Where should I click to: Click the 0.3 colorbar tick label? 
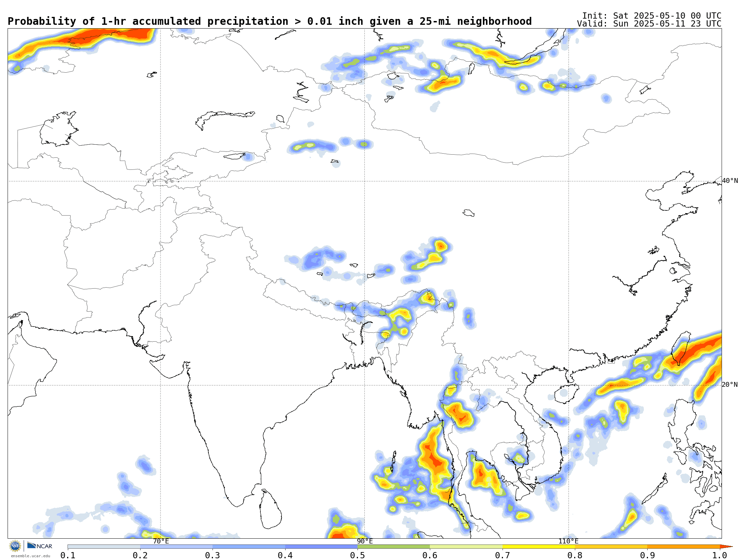[x=213, y=555]
